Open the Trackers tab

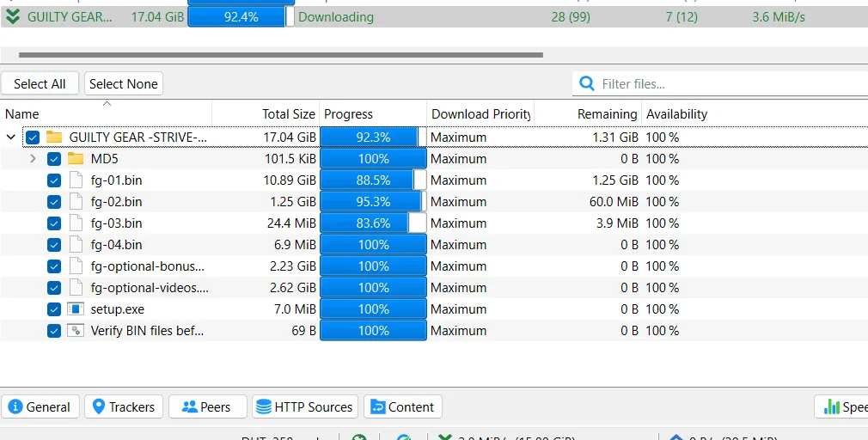pos(124,406)
